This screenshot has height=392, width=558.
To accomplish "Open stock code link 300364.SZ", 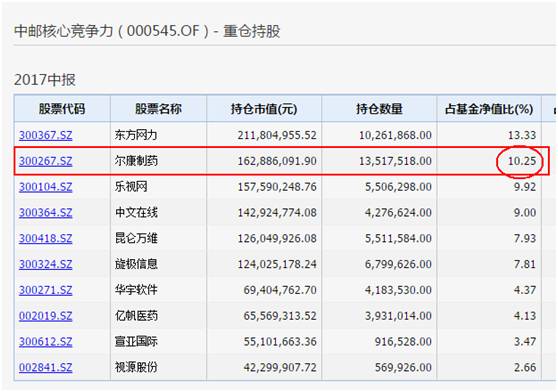I will (x=46, y=213).
